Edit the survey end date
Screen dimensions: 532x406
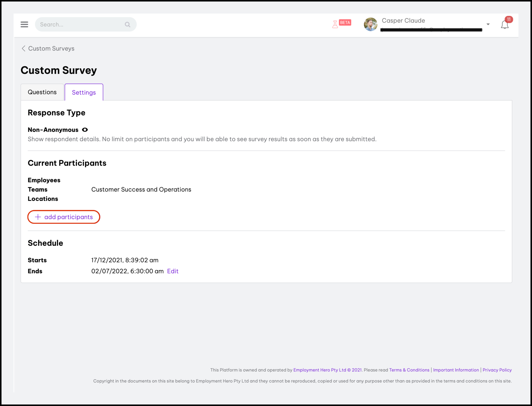point(173,271)
